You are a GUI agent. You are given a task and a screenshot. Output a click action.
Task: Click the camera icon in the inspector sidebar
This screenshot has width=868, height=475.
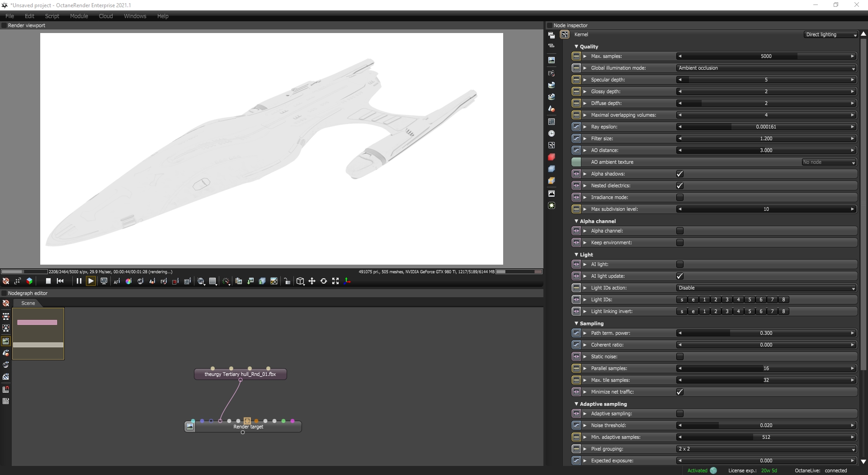click(x=552, y=73)
